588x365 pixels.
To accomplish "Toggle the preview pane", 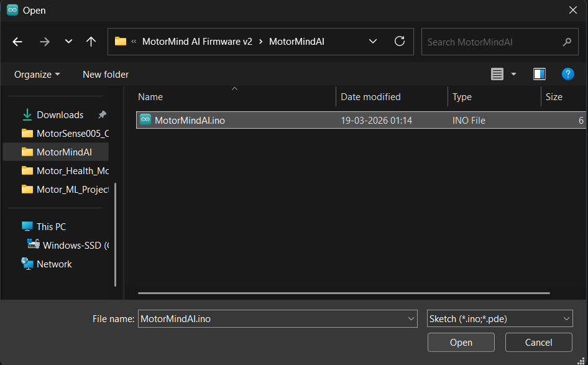I will pos(539,74).
